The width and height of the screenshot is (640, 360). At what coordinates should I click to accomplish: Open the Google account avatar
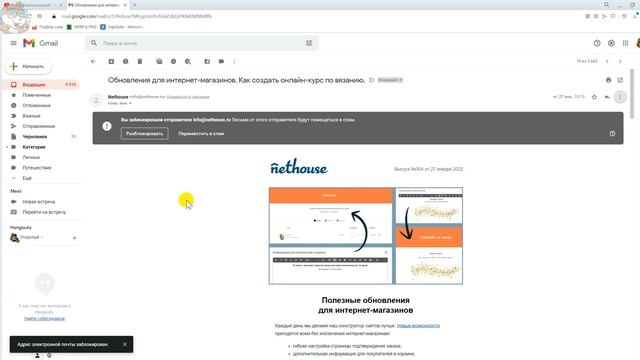point(637,43)
